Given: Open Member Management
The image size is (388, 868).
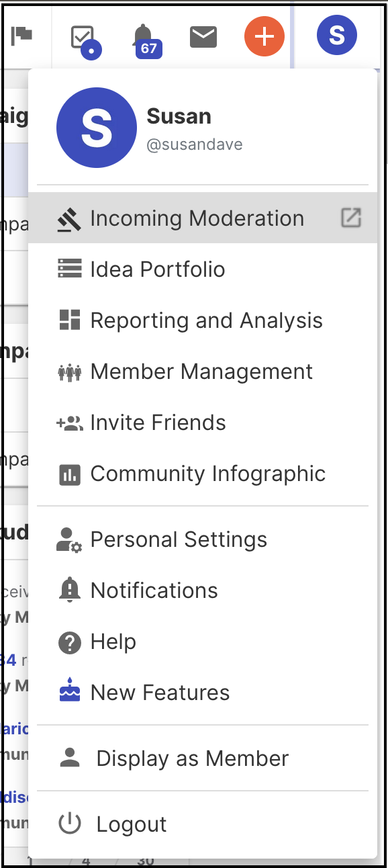Looking at the screenshot, I should (x=203, y=371).
